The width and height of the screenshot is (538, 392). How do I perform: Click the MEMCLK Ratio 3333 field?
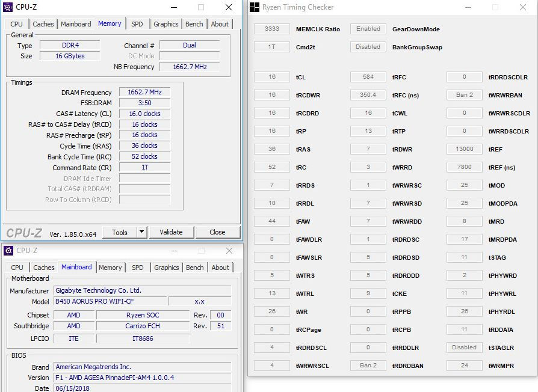271,29
